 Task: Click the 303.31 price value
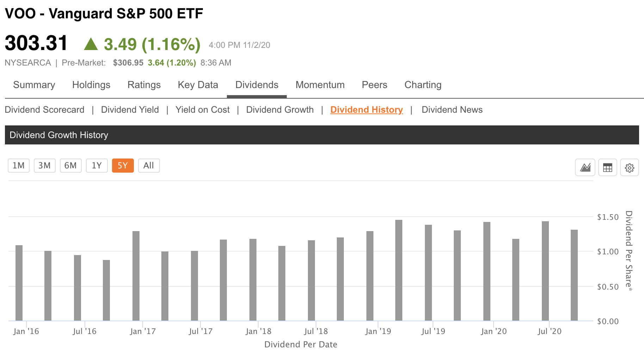click(36, 43)
